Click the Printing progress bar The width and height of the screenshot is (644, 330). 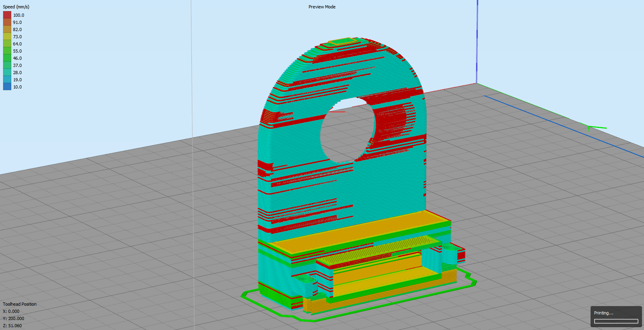(616, 321)
